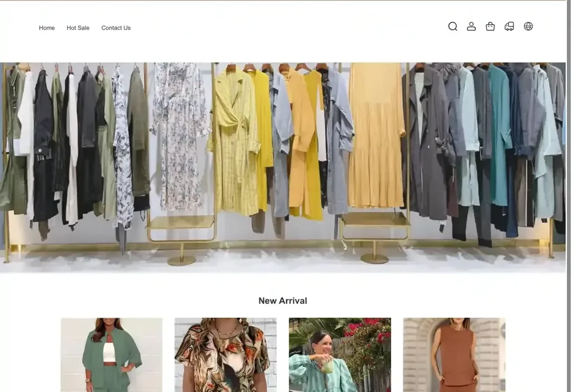This screenshot has height=392, width=572.
Task: Click the olive green jacket in banner
Action: point(138,134)
